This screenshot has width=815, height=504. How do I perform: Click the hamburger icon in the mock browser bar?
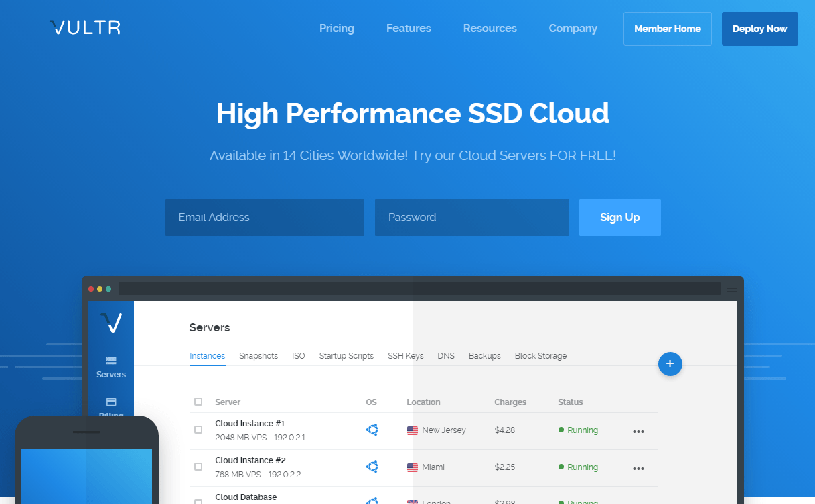tap(732, 288)
